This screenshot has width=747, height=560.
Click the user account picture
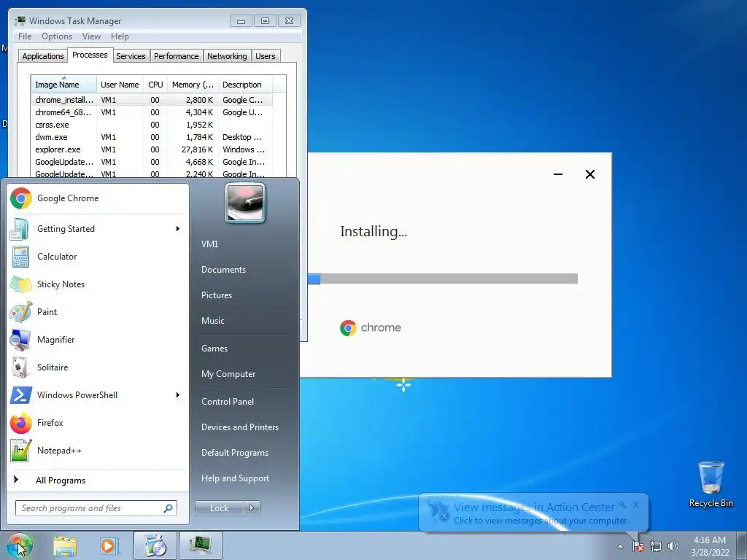click(x=245, y=203)
